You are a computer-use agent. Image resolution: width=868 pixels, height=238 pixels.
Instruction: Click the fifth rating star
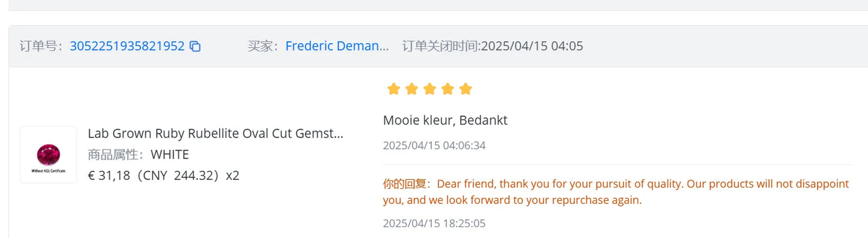click(466, 90)
